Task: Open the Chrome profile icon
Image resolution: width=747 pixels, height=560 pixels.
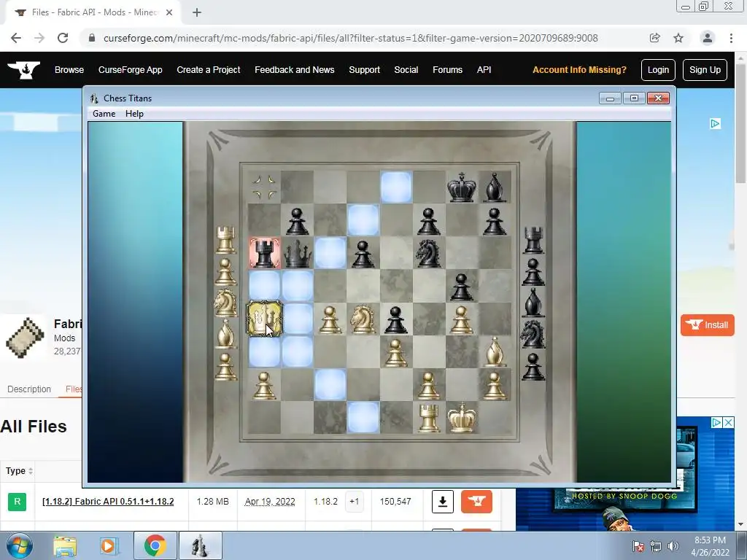Action: [x=708, y=38]
